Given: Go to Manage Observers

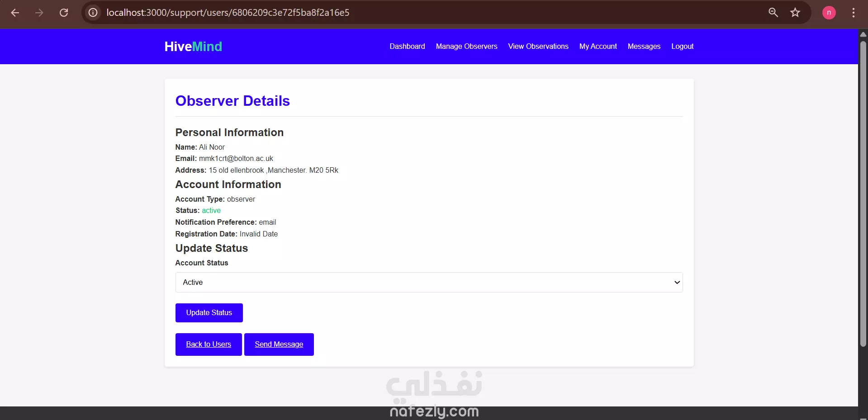Looking at the screenshot, I should point(466,46).
